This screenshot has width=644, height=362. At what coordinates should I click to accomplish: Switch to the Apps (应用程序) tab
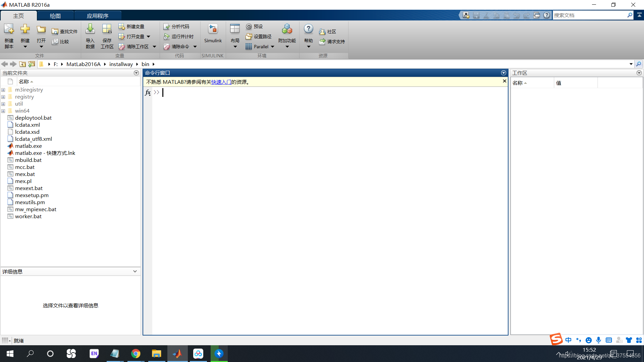[97, 16]
